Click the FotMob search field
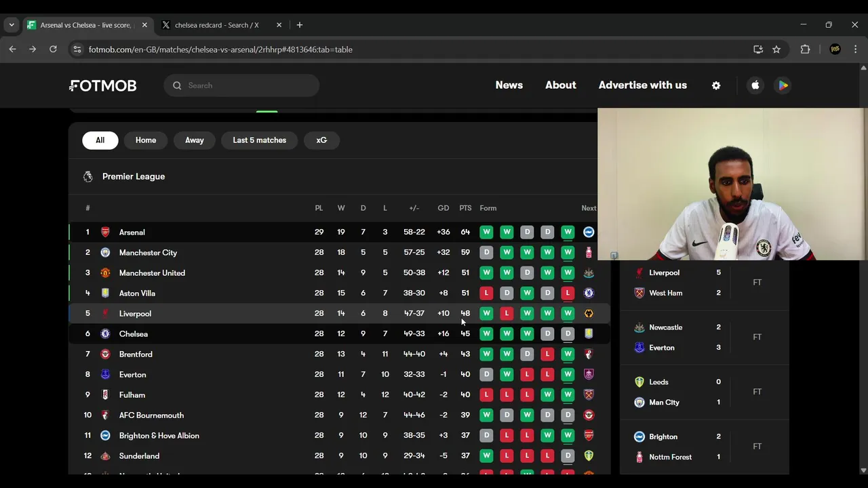This screenshot has height=488, width=868. [x=241, y=85]
